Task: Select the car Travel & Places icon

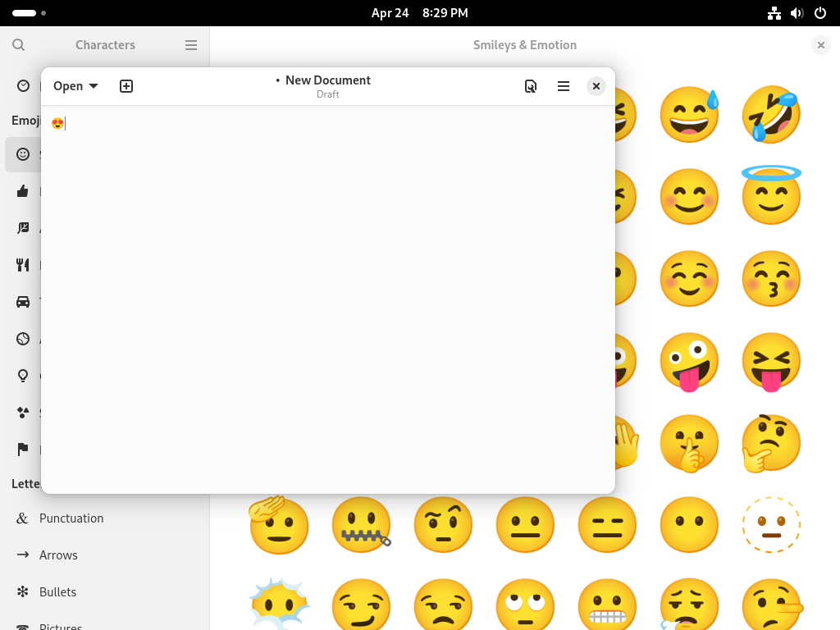Action: [23, 302]
